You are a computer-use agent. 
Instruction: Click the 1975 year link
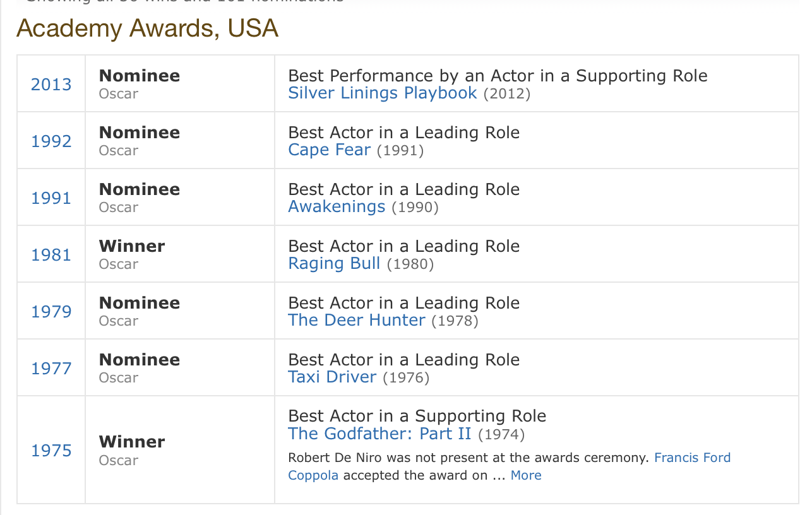[51, 450]
